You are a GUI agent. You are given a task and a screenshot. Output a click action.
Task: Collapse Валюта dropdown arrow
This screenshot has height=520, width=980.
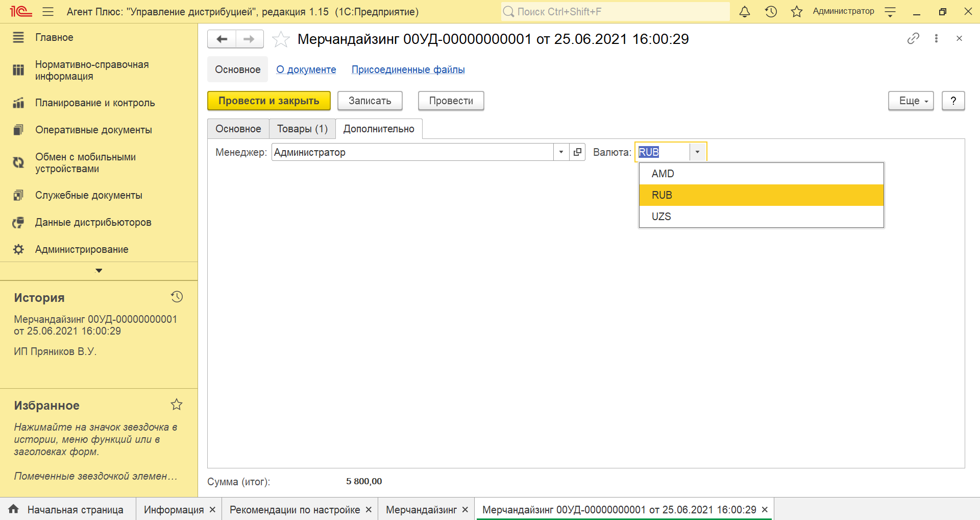pyautogui.click(x=697, y=152)
